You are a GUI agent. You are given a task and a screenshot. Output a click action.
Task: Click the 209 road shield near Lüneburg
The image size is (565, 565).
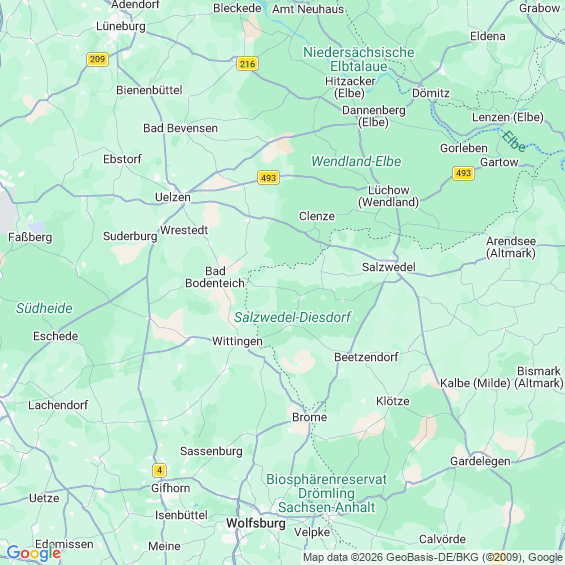click(x=97, y=59)
